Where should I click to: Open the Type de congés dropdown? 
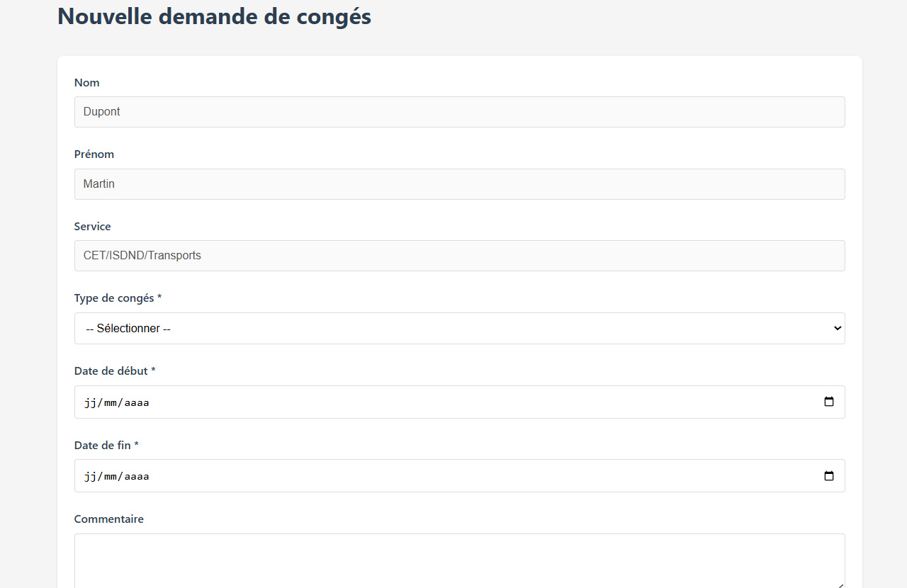coord(459,329)
